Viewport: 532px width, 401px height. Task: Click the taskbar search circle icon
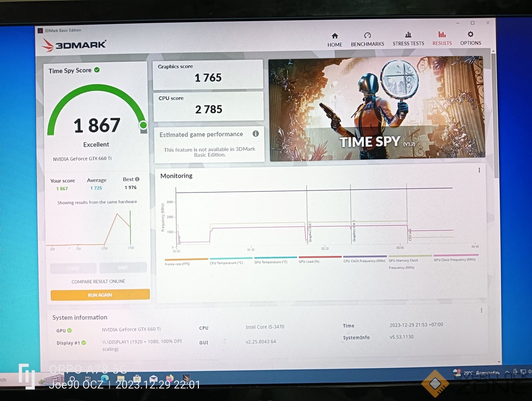pos(72,380)
